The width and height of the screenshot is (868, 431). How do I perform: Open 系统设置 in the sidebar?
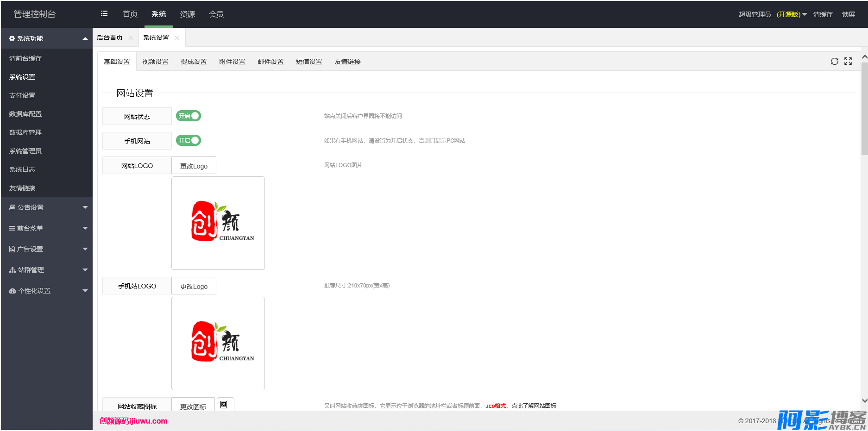pos(46,77)
